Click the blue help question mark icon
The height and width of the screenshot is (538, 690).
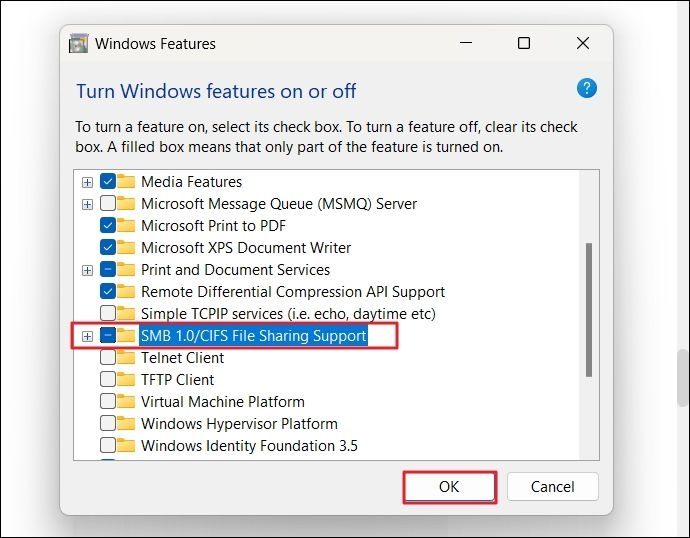pyautogui.click(x=587, y=89)
